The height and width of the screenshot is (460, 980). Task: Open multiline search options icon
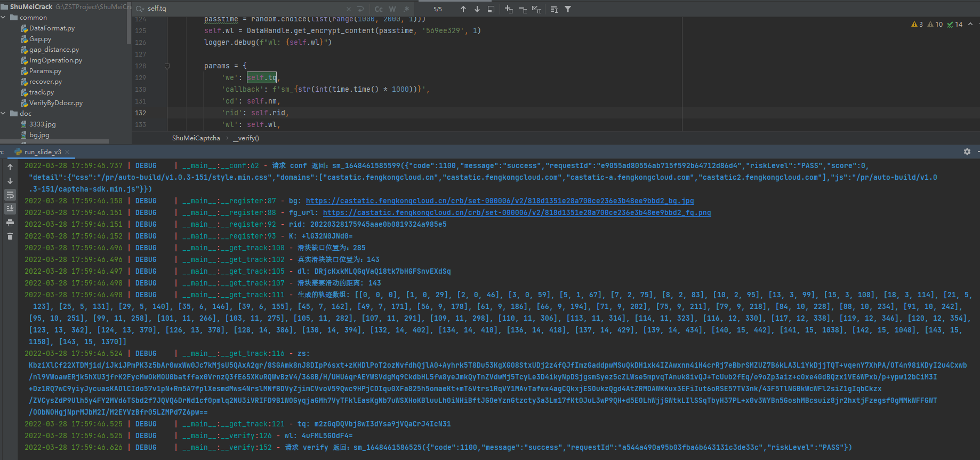pos(554,9)
